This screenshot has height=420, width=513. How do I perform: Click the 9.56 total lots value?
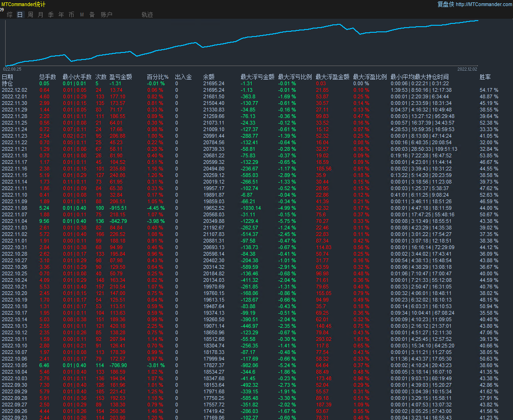point(44,221)
